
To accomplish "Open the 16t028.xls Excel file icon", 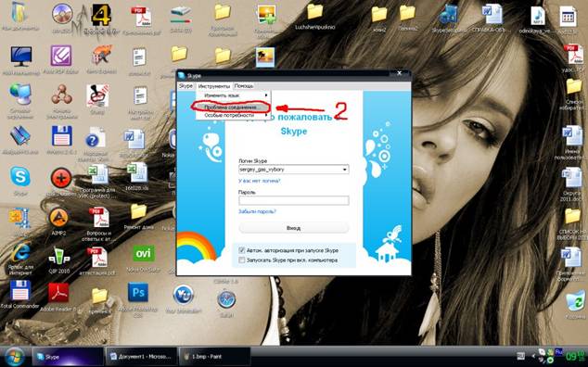I will pyautogui.click(x=137, y=172).
